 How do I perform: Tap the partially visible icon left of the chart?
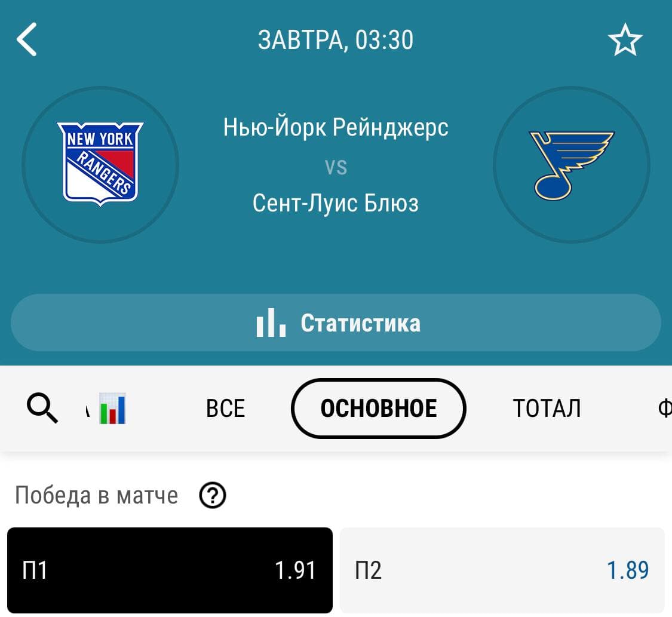click(88, 410)
